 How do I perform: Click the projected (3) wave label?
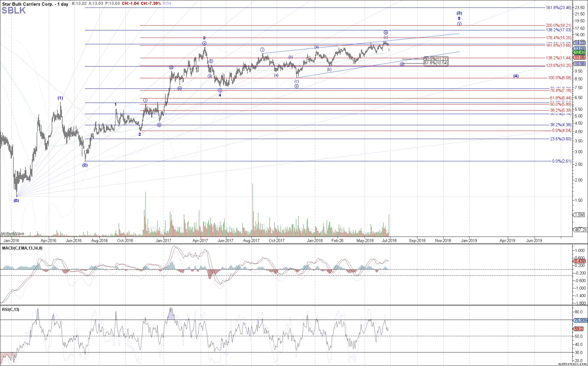[459, 13]
